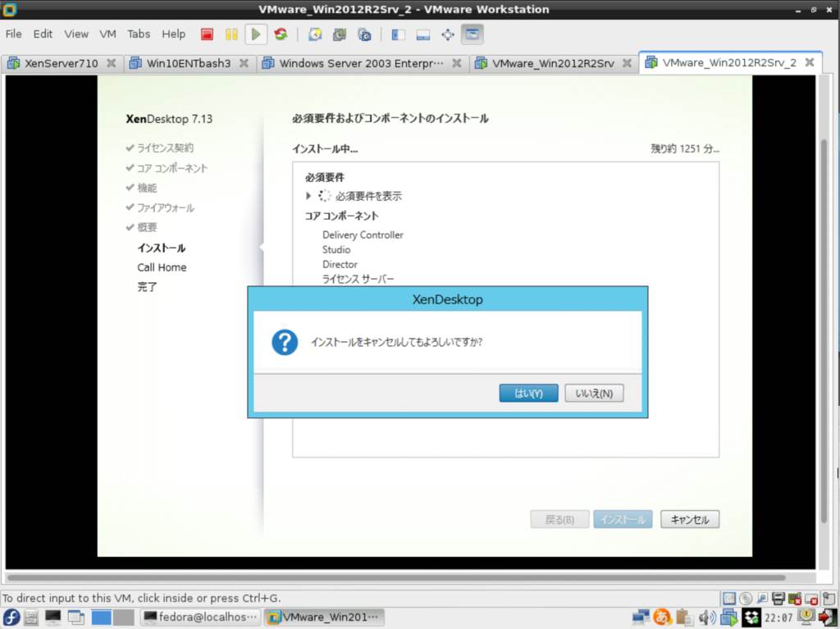Click the インストール button at the bottom
This screenshot has height=629, width=840.
pyautogui.click(x=623, y=519)
